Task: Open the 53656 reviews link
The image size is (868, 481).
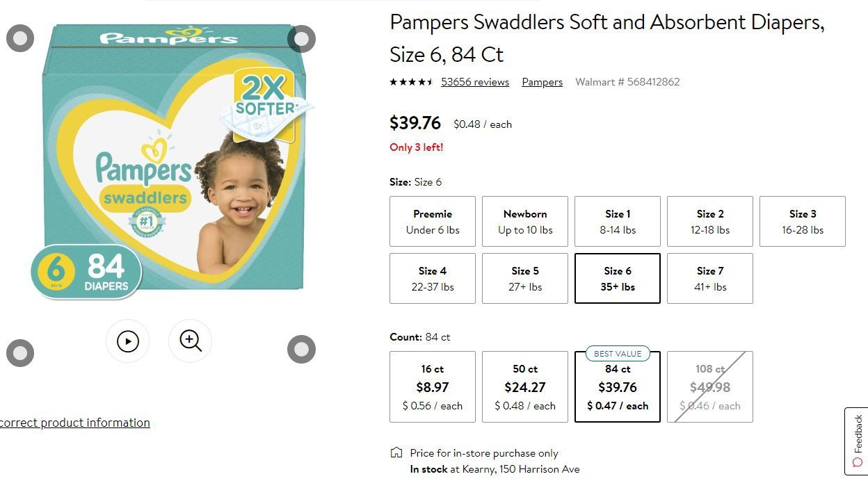Action: coord(475,82)
